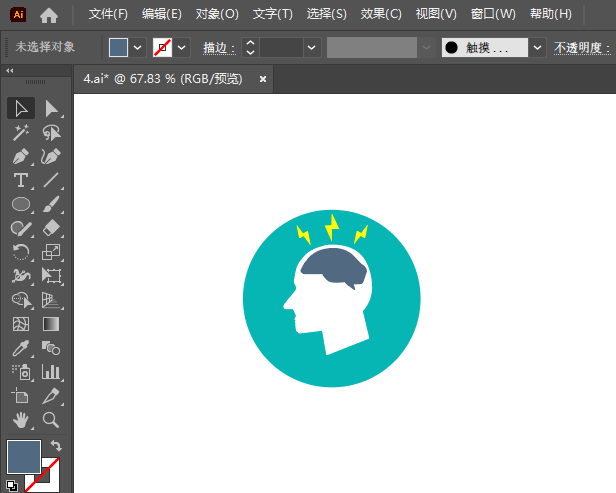Open the 对象(O) menu
The height and width of the screenshot is (493, 616).
217,15
